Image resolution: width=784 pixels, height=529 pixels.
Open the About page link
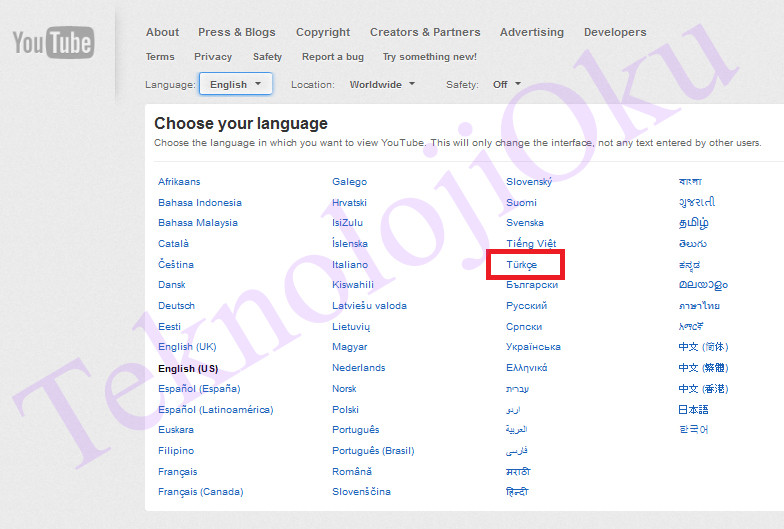coord(162,32)
